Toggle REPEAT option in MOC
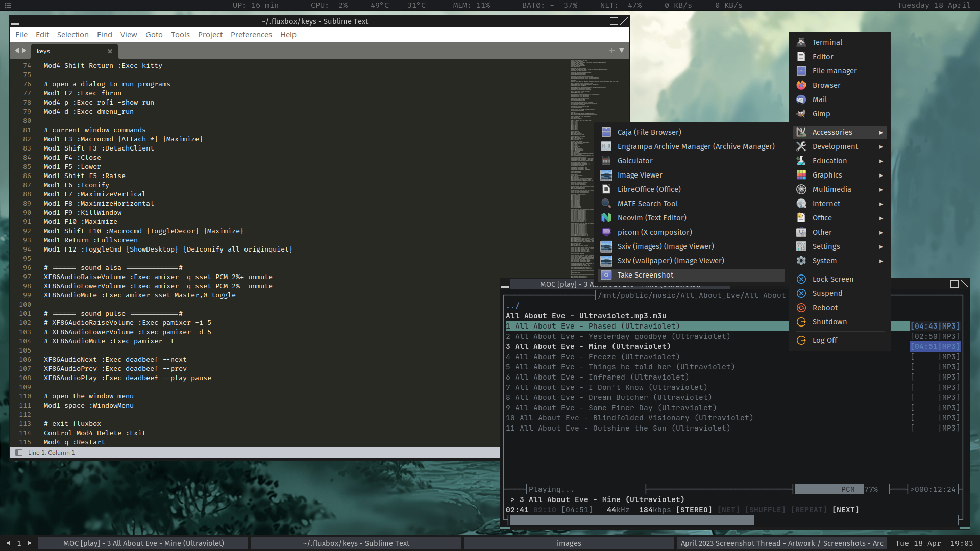 808,510
